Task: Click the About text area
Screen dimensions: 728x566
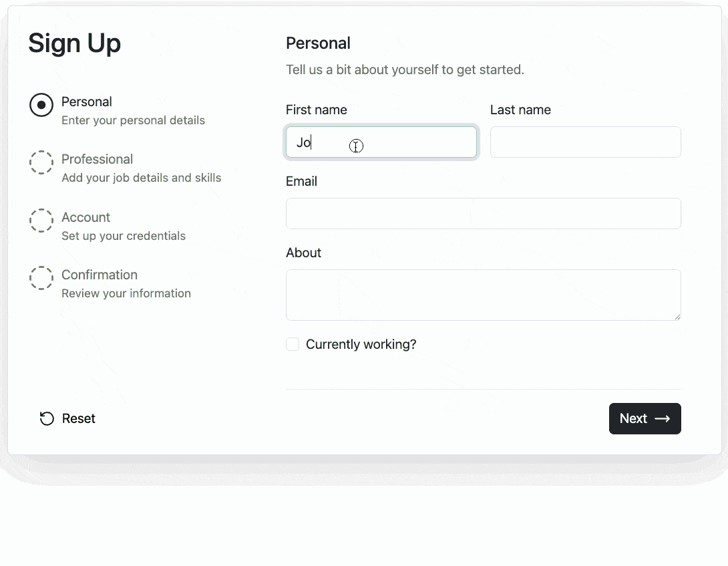Action: [483, 295]
